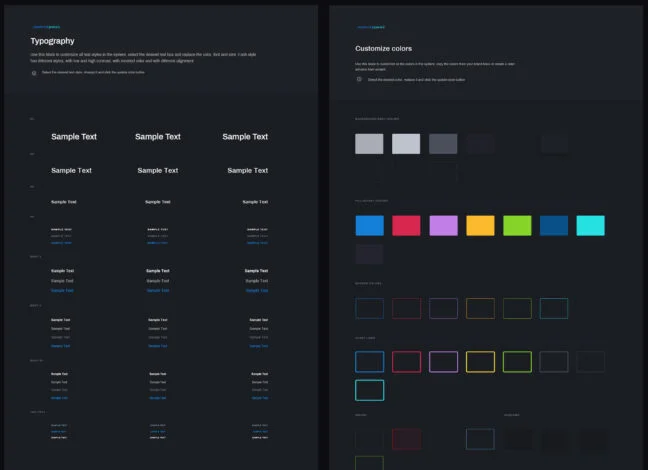This screenshot has height=470, width=648.
Task: Pick the lightest gray filled swatch
Action: [406, 143]
